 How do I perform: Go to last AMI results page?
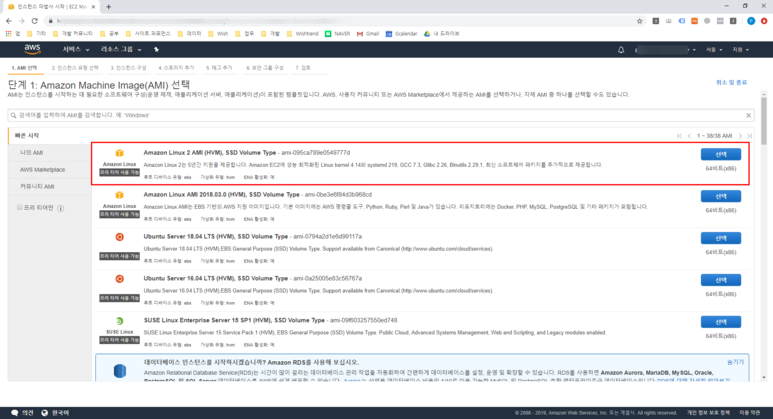(749, 136)
